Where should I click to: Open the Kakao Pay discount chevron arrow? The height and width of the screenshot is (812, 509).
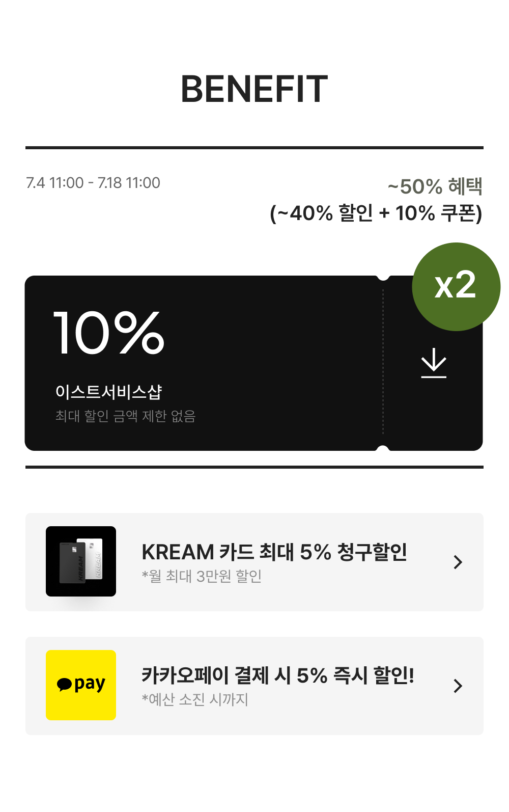[x=458, y=686]
